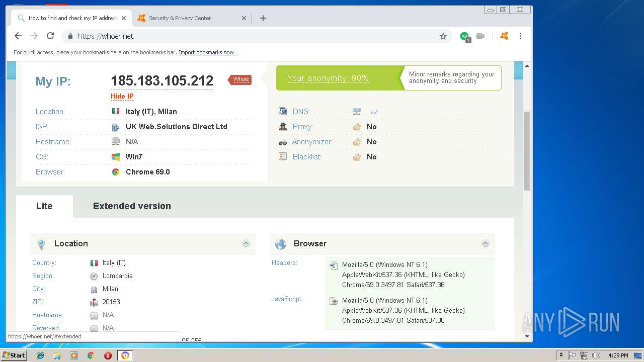Close the 'How to find and check my IP' tab
The width and height of the screenshot is (644, 362).
pos(124,18)
